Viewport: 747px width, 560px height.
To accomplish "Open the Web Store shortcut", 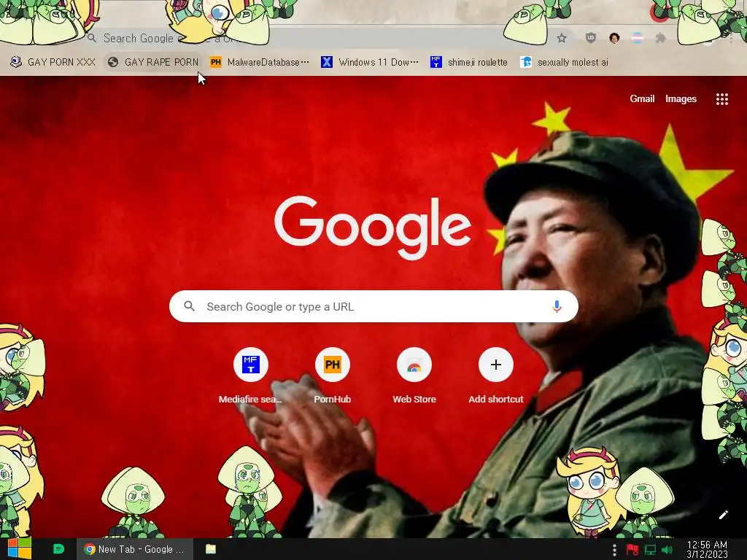I will (414, 376).
